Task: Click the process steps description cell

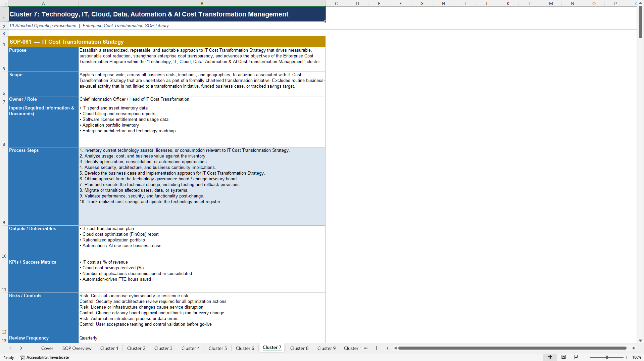Action: point(202,186)
